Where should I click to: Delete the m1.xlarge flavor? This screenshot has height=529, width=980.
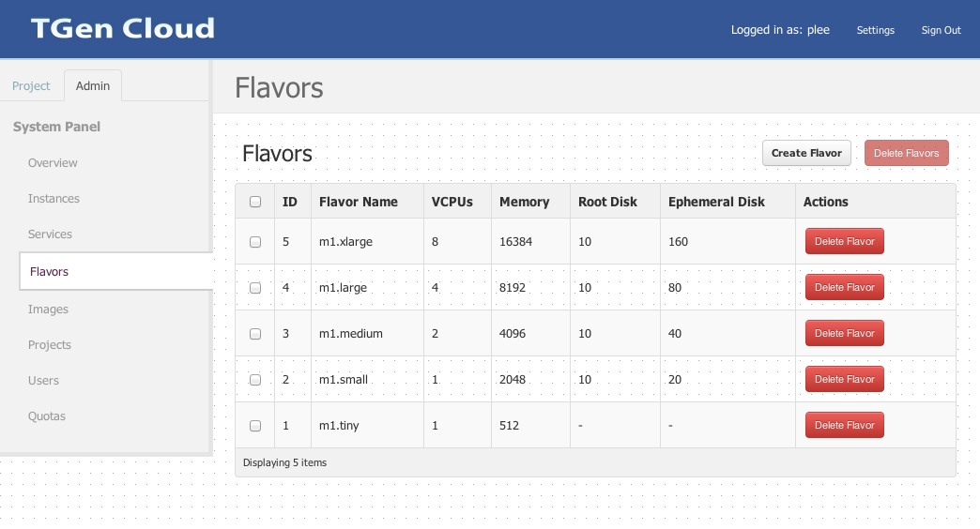(844, 242)
